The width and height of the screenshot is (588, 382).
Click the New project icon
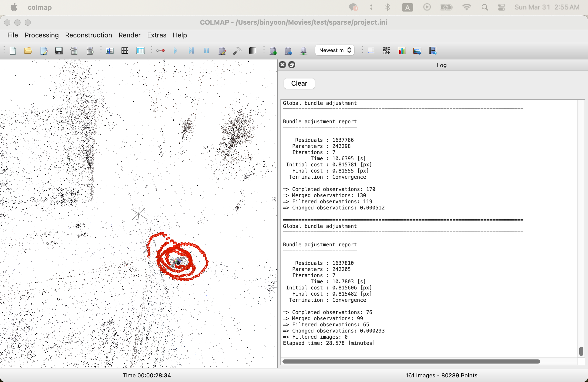click(x=13, y=51)
